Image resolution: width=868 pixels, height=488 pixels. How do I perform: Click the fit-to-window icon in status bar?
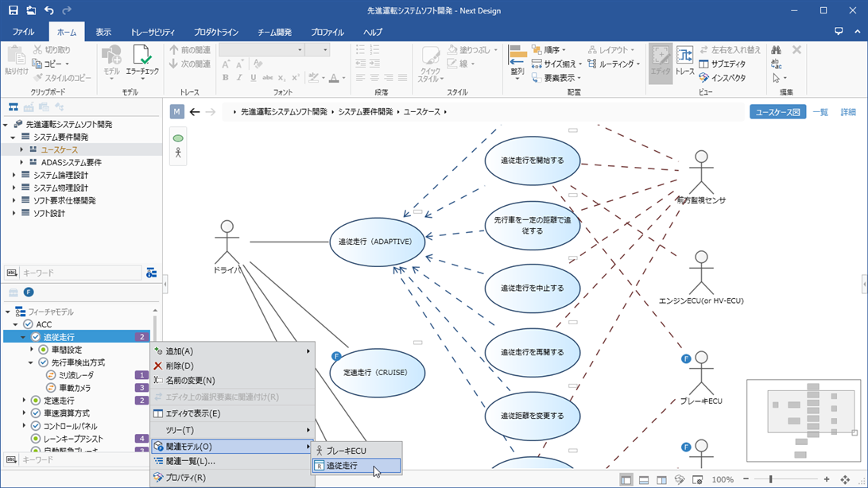click(x=845, y=480)
